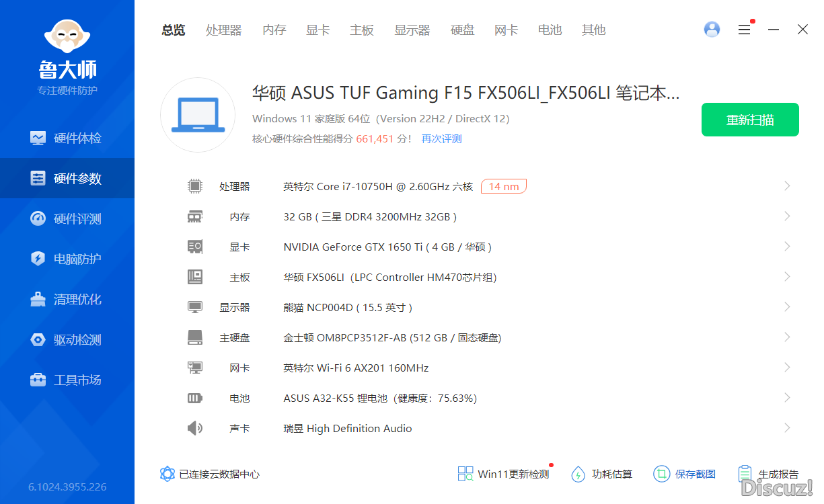Click the graphics card icon

pyautogui.click(x=195, y=247)
